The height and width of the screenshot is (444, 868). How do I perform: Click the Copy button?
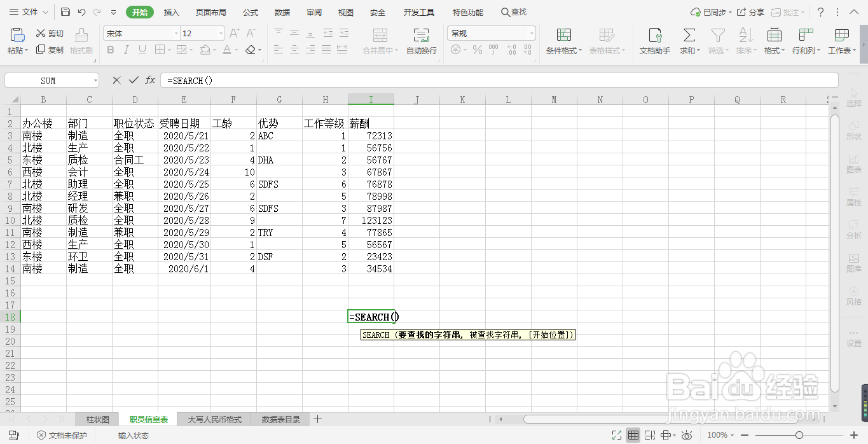tap(50, 50)
